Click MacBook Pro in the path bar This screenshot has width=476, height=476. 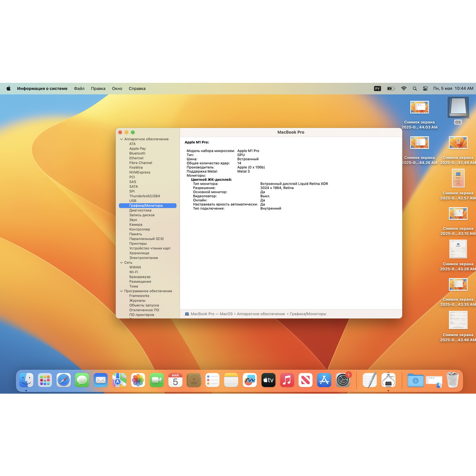pyautogui.click(x=202, y=314)
